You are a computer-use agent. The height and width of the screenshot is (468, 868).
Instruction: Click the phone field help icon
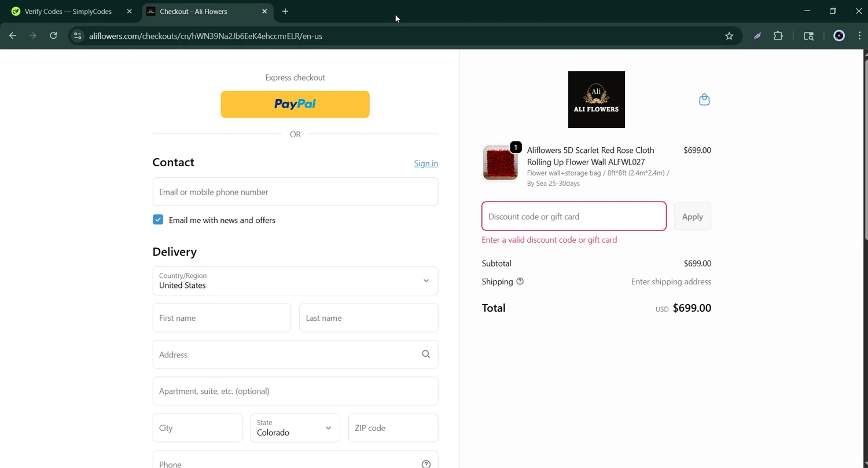coord(426,464)
